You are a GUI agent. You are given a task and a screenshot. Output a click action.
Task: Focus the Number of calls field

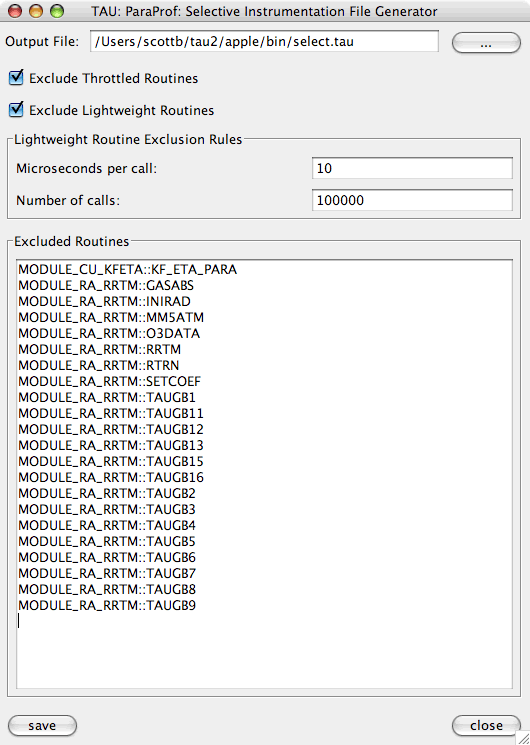tap(412, 200)
